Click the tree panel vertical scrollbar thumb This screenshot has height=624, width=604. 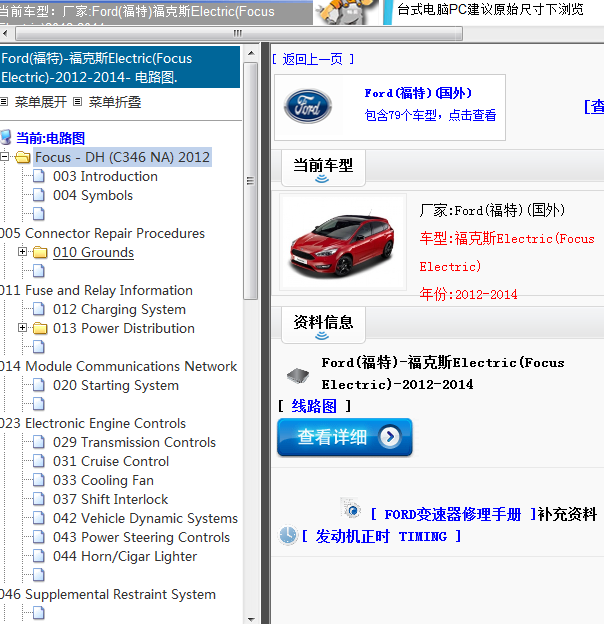point(251,181)
